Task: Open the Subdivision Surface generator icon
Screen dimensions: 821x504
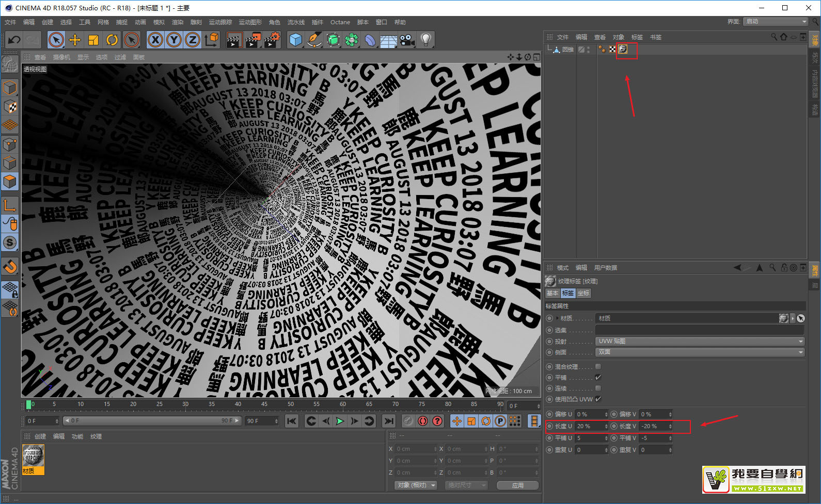Action: coord(333,40)
